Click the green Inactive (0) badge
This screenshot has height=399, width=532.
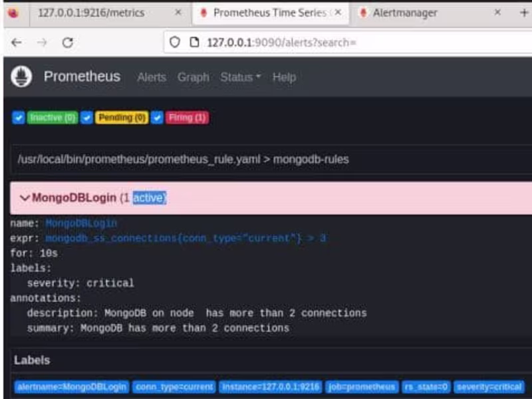53,118
